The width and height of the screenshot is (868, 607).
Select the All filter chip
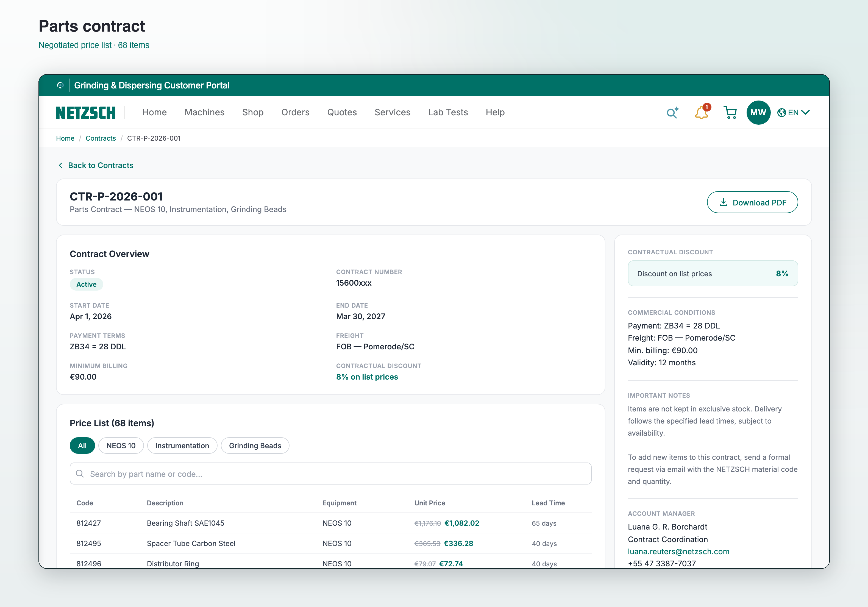(x=82, y=445)
